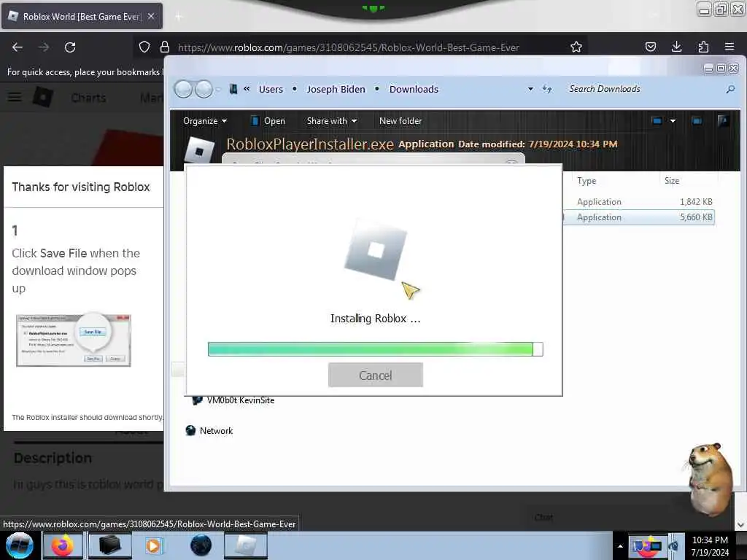Click the Roblox logo on the site

click(x=42, y=97)
